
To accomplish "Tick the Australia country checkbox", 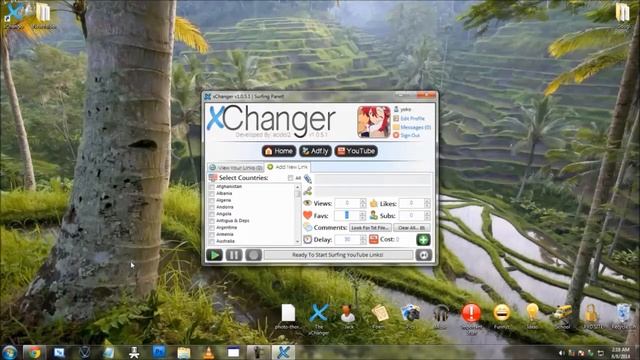I will click(211, 241).
